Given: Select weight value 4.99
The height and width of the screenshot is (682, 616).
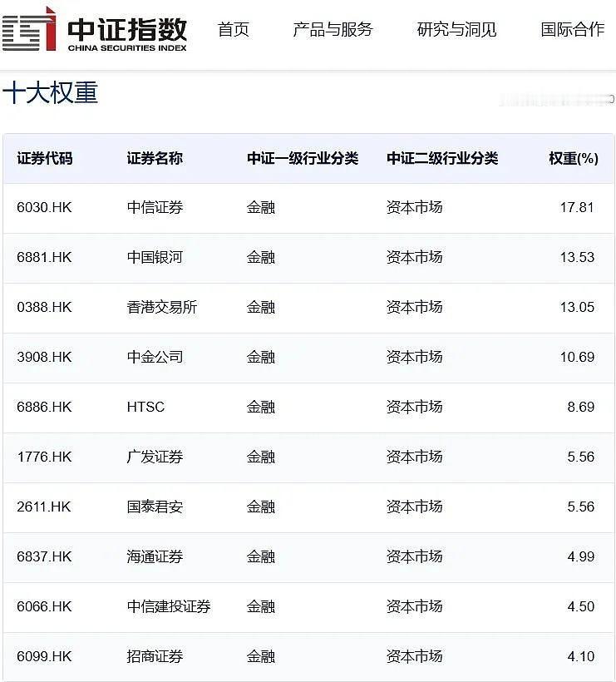Looking at the screenshot, I should click(x=581, y=556).
